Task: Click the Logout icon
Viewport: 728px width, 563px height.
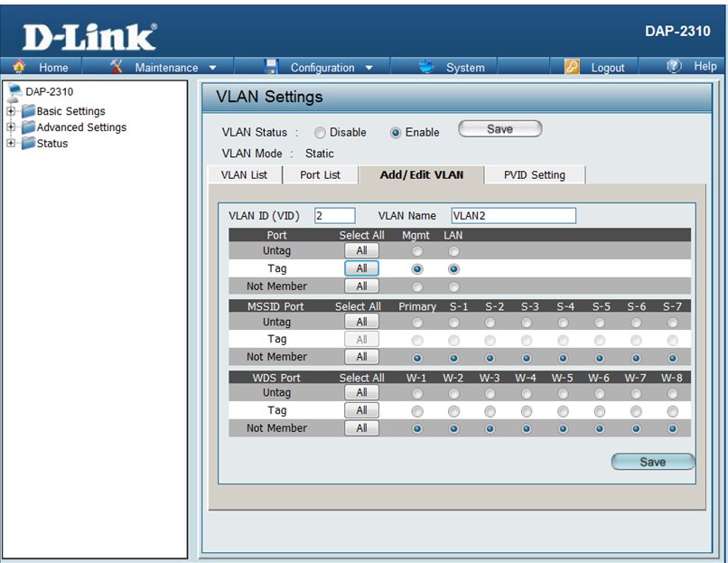Action: 572,67
